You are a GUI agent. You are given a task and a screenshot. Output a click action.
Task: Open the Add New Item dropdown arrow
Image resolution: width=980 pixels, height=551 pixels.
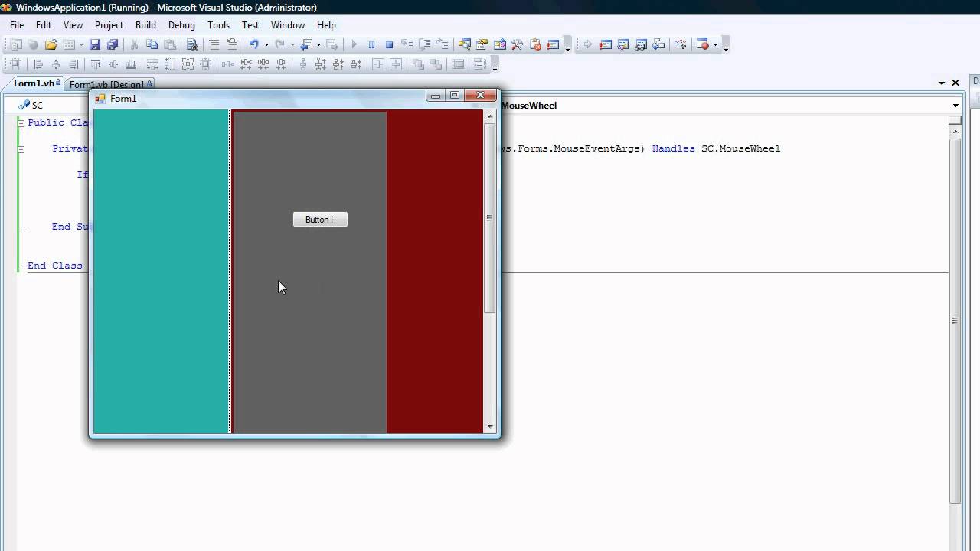(81, 45)
